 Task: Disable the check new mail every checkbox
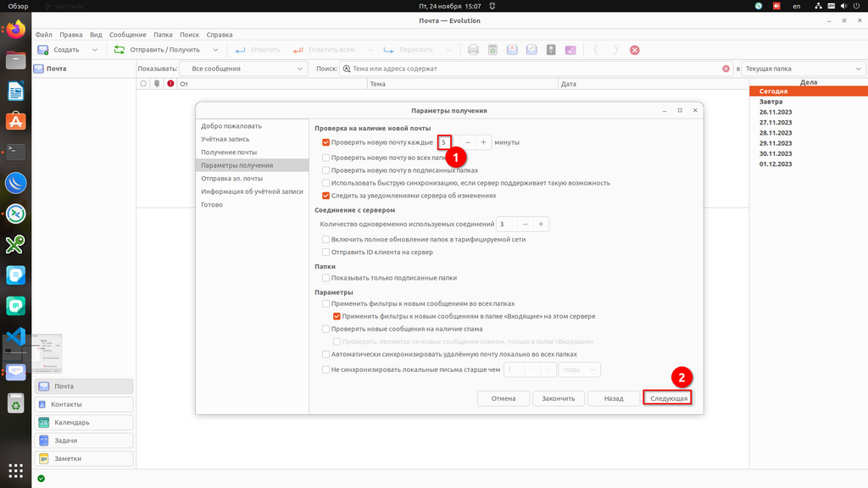coord(326,142)
